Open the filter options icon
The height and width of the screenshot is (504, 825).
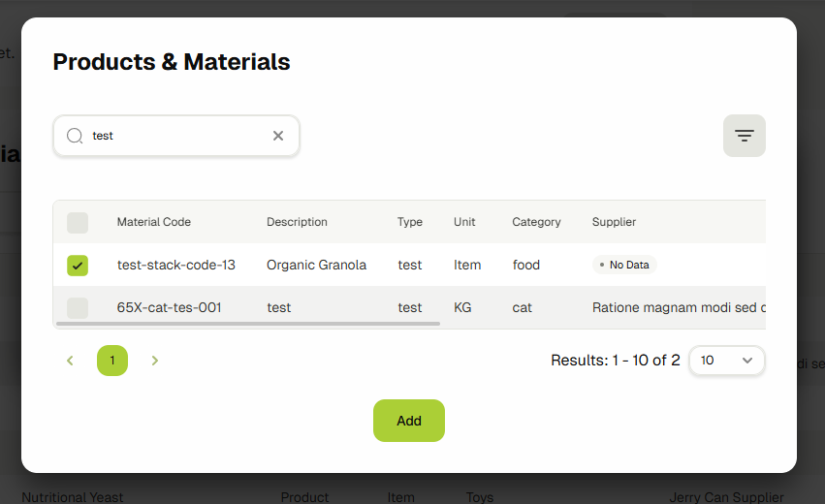click(744, 136)
